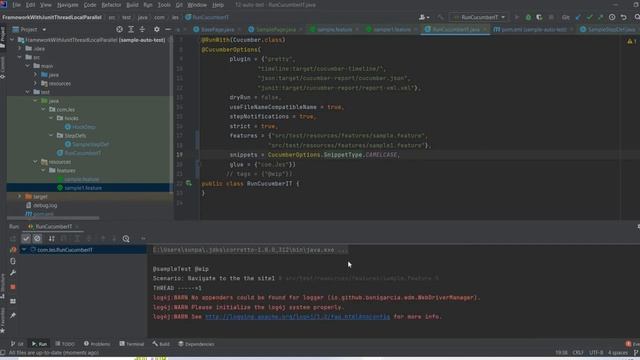Expand the java folder under main

(36, 75)
